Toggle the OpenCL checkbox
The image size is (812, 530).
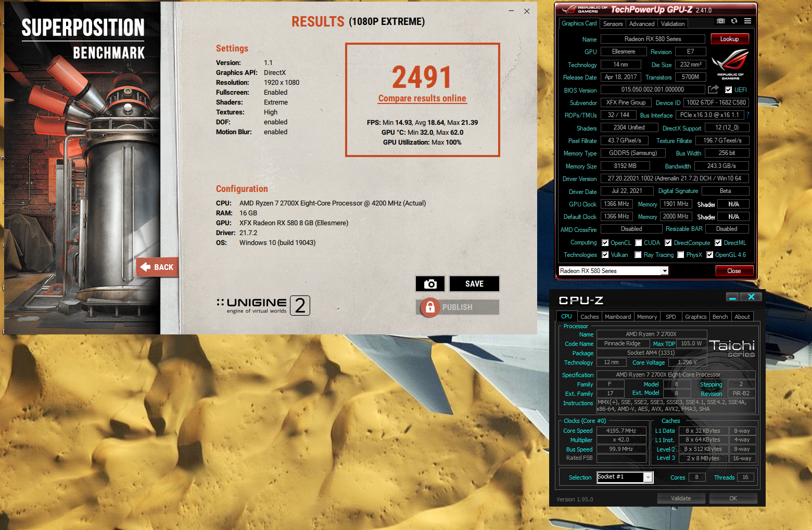tap(605, 243)
